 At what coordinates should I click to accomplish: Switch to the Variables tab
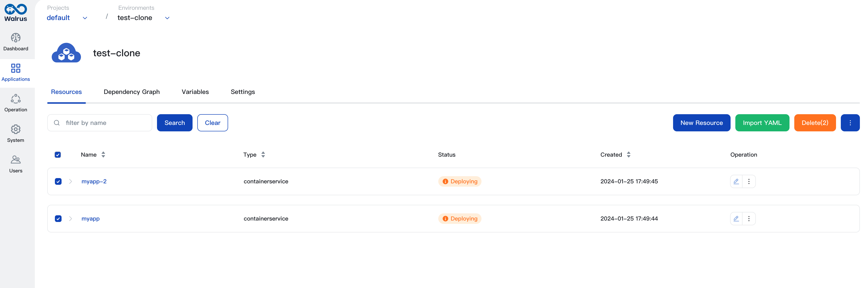pyautogui.click(x=195, y=92)
